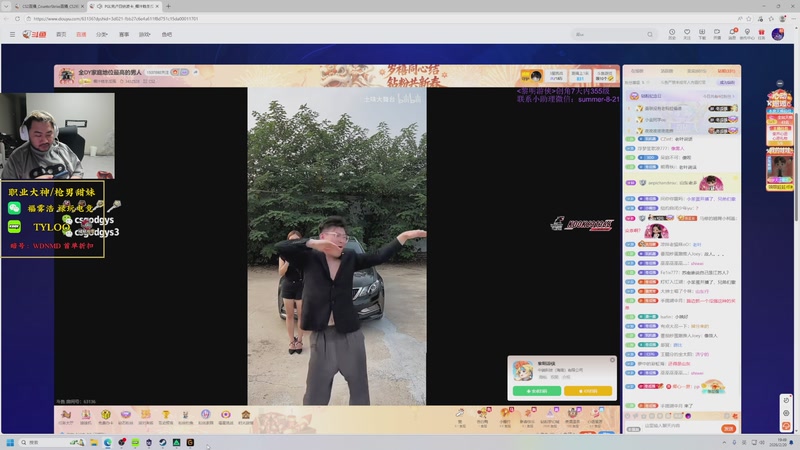The image size is (800, 450).
Task: Open Microsoft Edge from taskbar
Action: 108,442
